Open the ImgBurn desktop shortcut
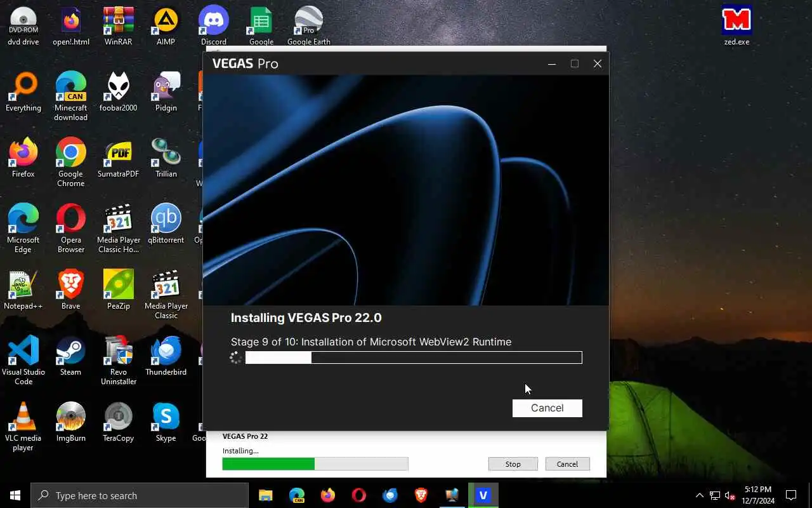 pos(71,422)
